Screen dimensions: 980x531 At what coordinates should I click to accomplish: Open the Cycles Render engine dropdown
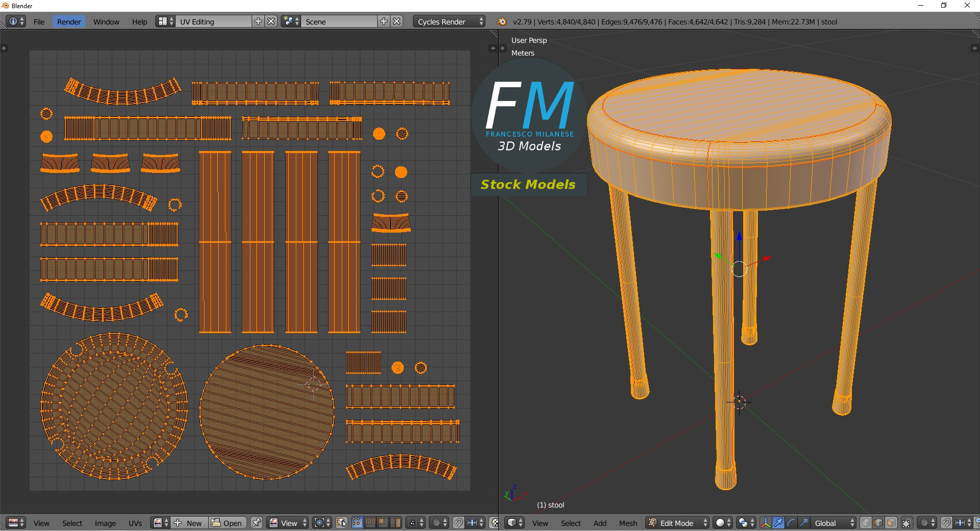449,21
